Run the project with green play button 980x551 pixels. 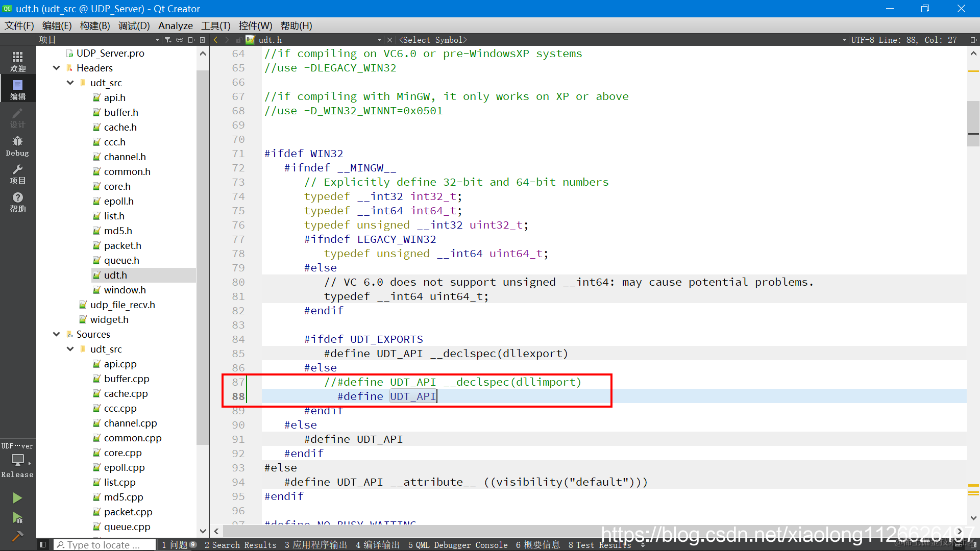(17, 498)
